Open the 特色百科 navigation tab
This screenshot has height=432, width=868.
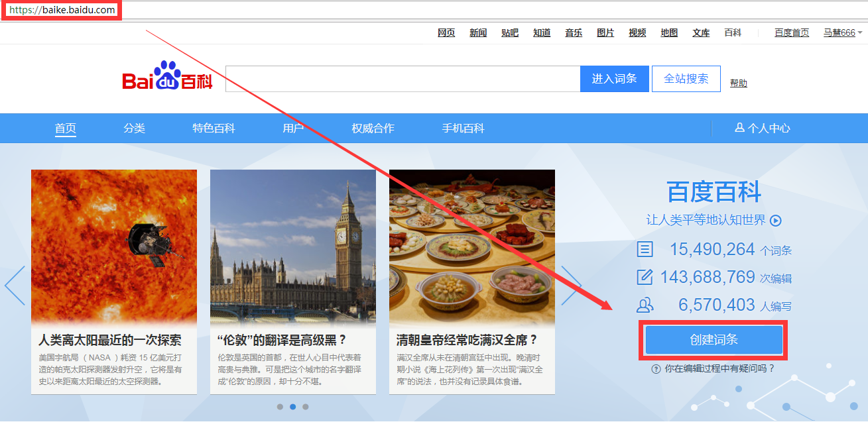214,129
